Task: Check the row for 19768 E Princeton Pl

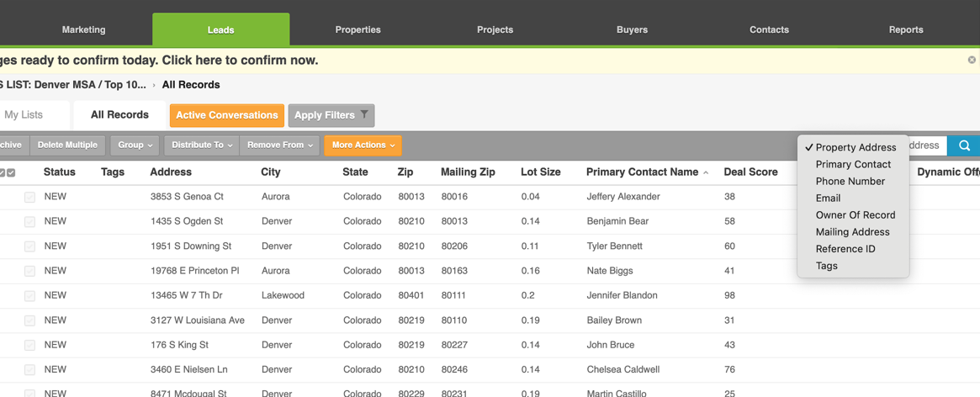Action: 29,271
